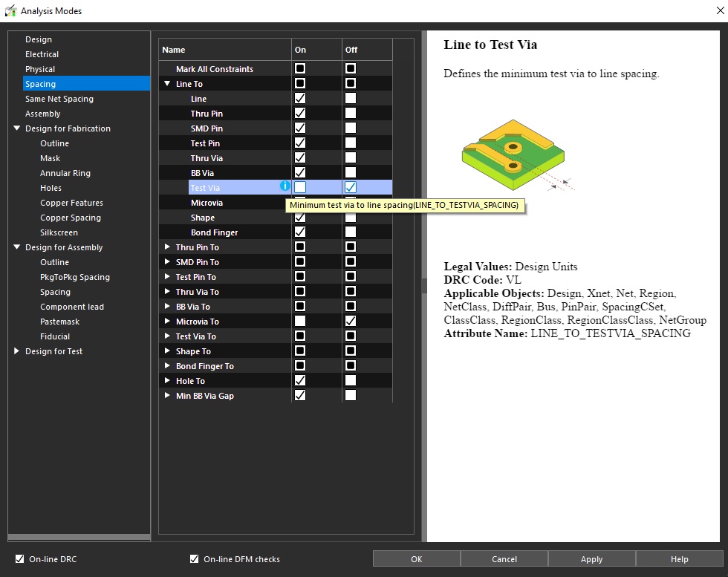Viewport: 728px width, 577px height.
Task: Collapse the Line To constraint group
Action: click(168, 84)
